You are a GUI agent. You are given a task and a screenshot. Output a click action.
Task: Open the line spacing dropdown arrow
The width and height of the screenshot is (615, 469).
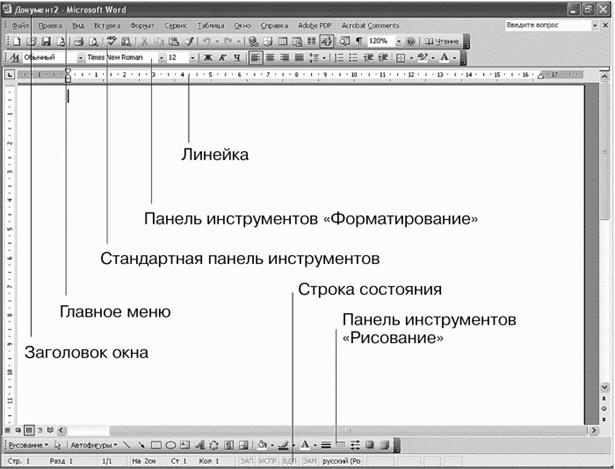(324, 58)
